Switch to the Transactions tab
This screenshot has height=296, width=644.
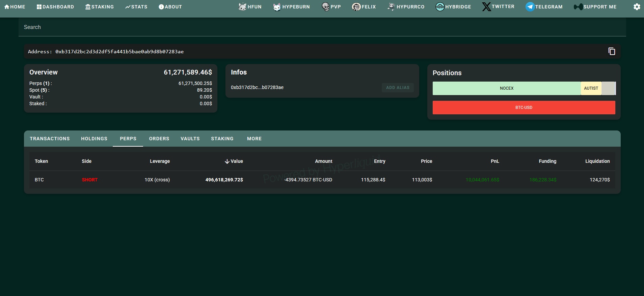(x=50, y=139)
